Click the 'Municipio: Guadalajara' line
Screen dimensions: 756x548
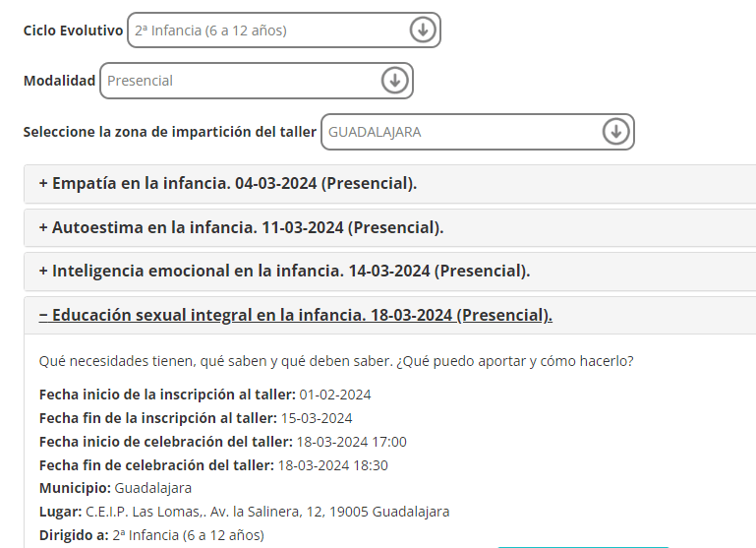(115, 488)
